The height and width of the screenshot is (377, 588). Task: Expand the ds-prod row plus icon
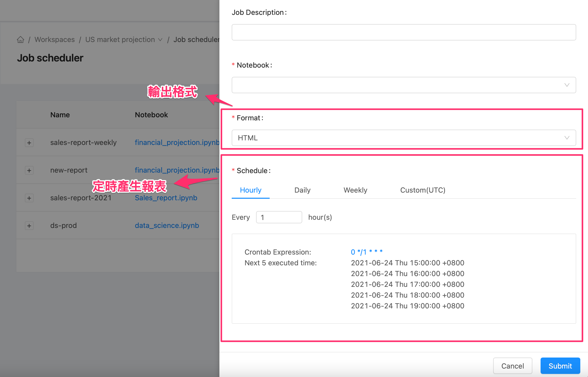29,226
